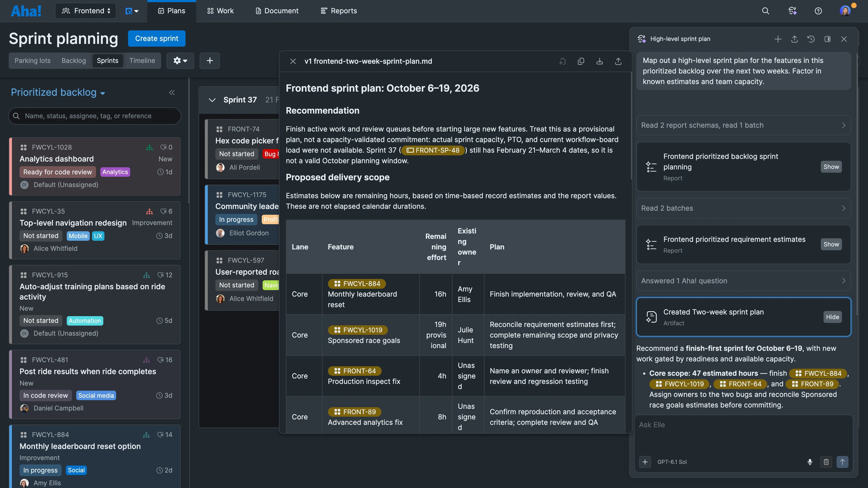
Task: Close the sprint plan markdown document
Action: (x=293, y=61)
